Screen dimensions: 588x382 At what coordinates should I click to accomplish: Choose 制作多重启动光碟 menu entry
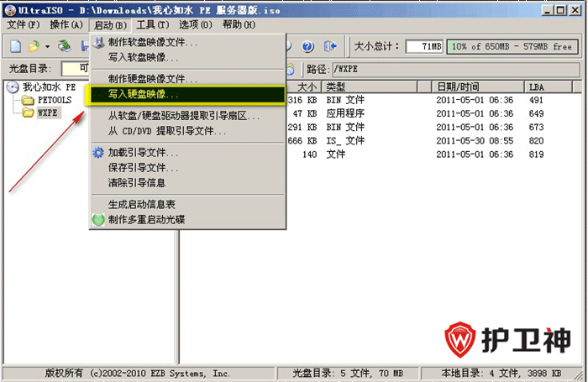tap(187, 219)
